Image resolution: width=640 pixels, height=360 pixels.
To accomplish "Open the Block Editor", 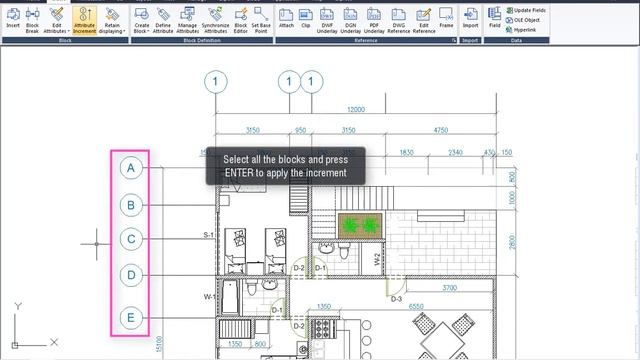I will point(240,20).
